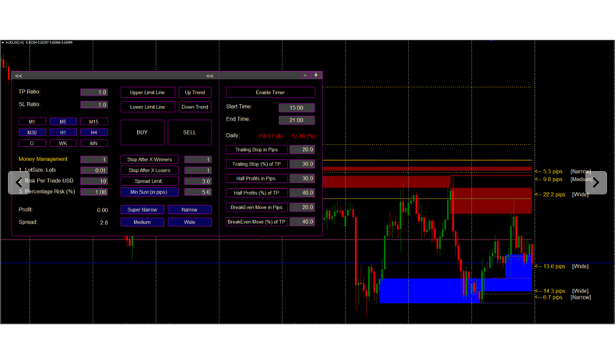Click the 22.2 pips [Wide] zone label
The image size is (615, 364).
point(561,194)
